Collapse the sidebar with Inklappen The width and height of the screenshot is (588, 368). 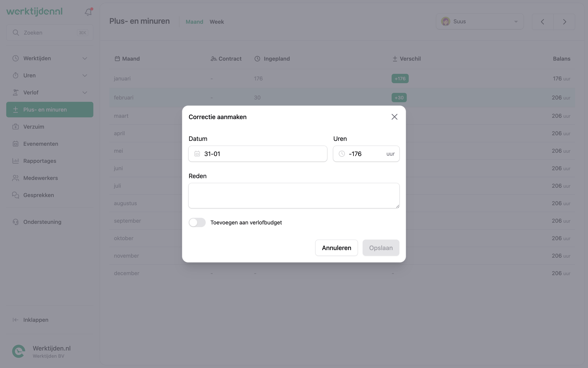35,320
